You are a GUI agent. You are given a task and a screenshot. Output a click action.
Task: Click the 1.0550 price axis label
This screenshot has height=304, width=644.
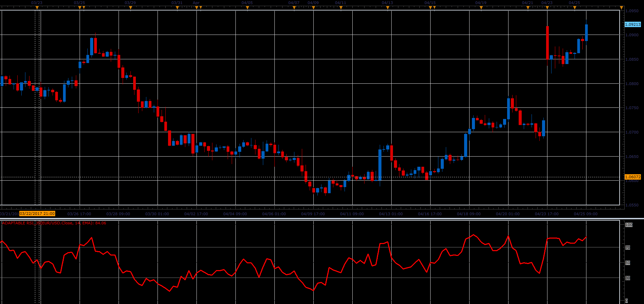(x=632, y=205)
